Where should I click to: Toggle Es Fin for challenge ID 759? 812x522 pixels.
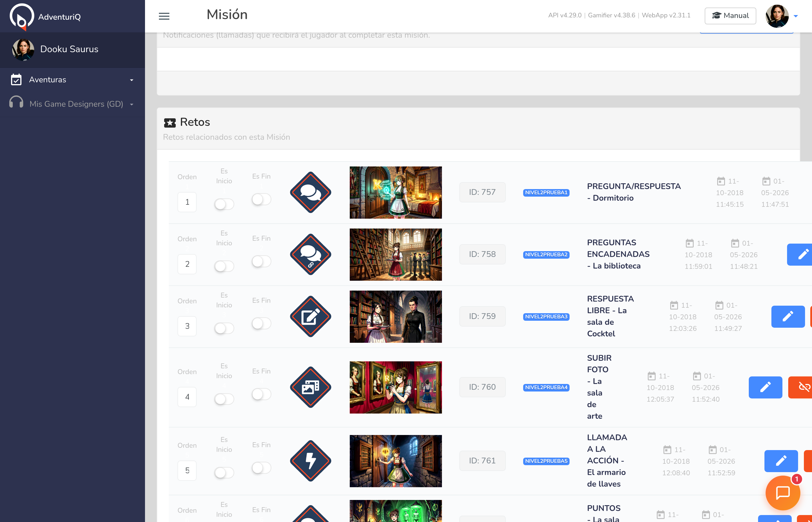pyautogui.click(x=261, y=323)
